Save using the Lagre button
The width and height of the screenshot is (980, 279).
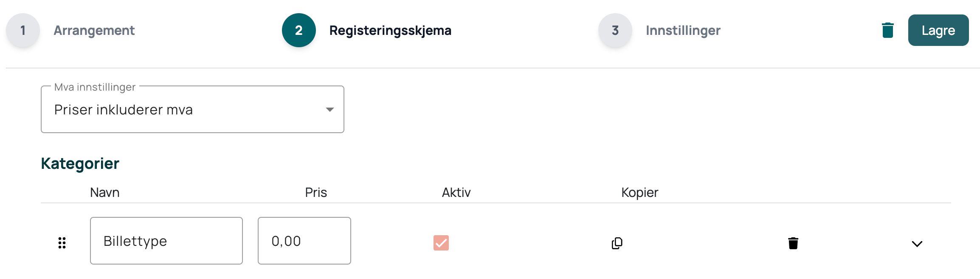pos(938,30)
